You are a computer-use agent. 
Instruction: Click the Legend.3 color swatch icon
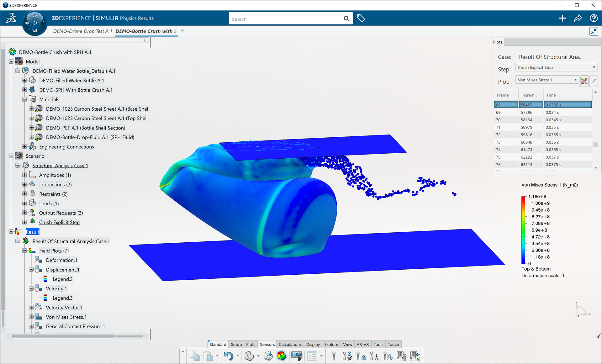pyautogui.click(x=45, y=298)
